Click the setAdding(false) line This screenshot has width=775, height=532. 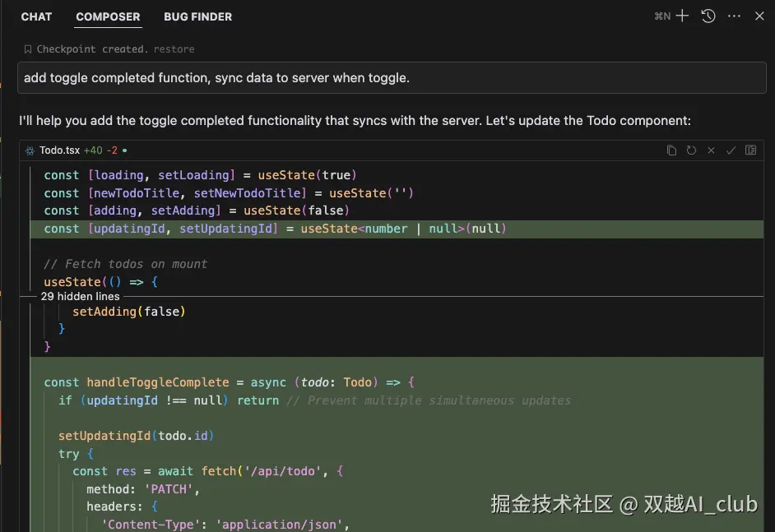click(129, 312)
